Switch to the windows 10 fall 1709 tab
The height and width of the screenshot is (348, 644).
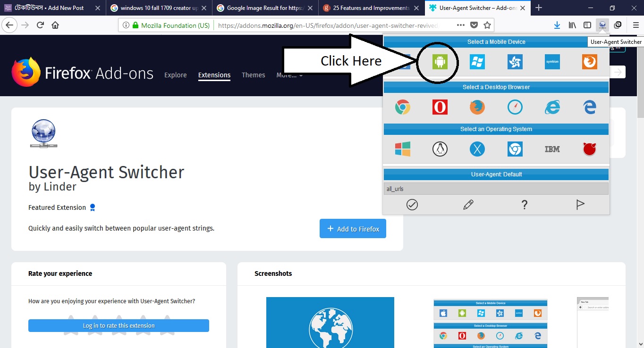[x=158, y=8]
